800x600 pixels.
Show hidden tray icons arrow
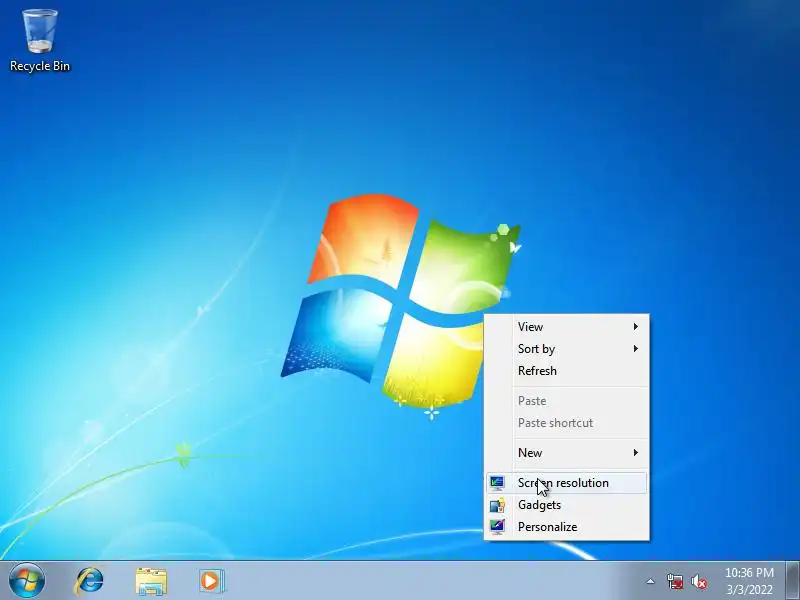[x=650, y=581]
